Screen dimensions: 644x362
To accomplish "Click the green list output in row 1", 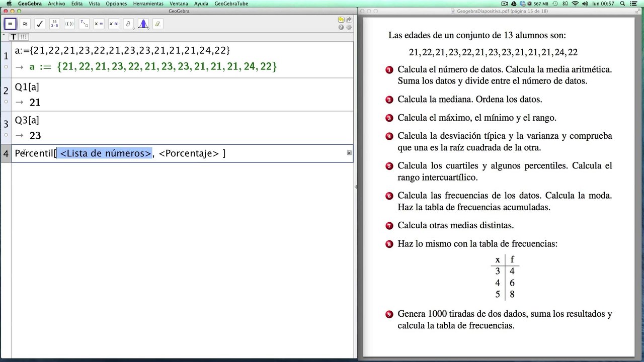I will (153, 67).
